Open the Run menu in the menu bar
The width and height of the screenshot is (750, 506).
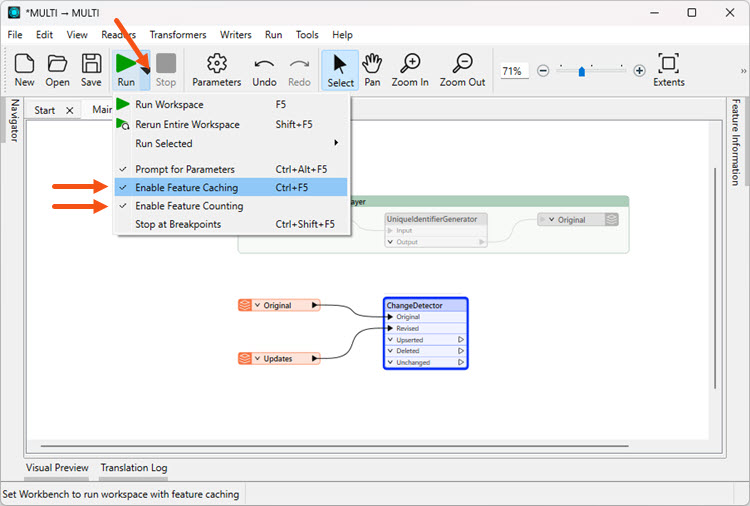[x=274, y=35]
